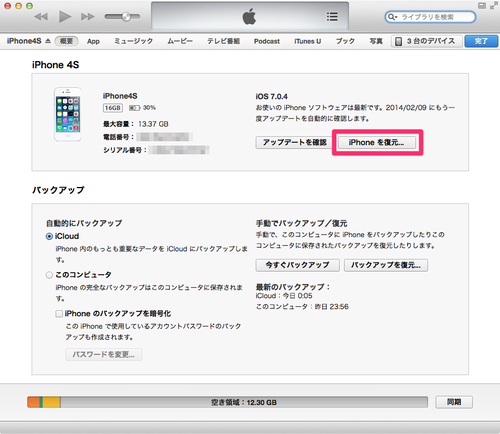Select the 概要 summary tab

point(66,41)
